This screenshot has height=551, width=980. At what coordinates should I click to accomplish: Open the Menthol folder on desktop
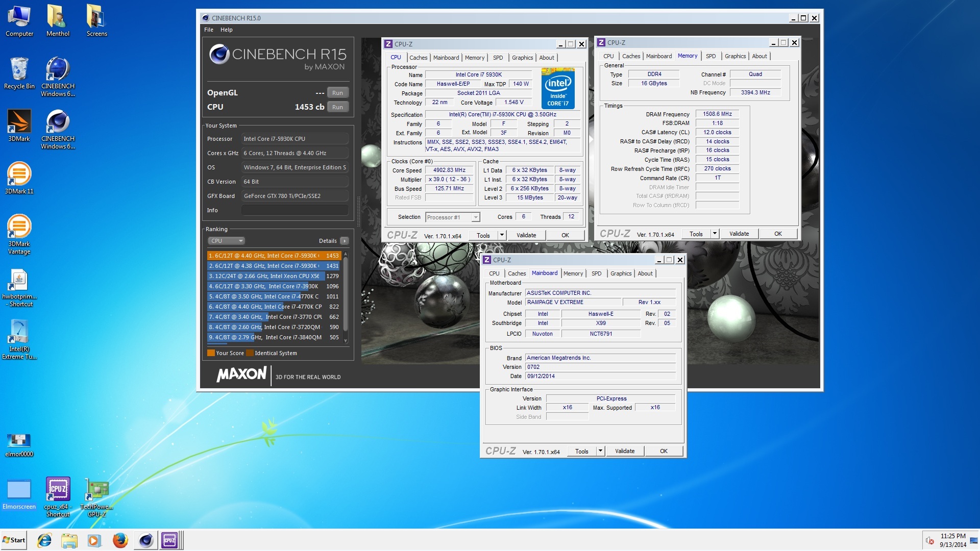(x=58, y=21)
